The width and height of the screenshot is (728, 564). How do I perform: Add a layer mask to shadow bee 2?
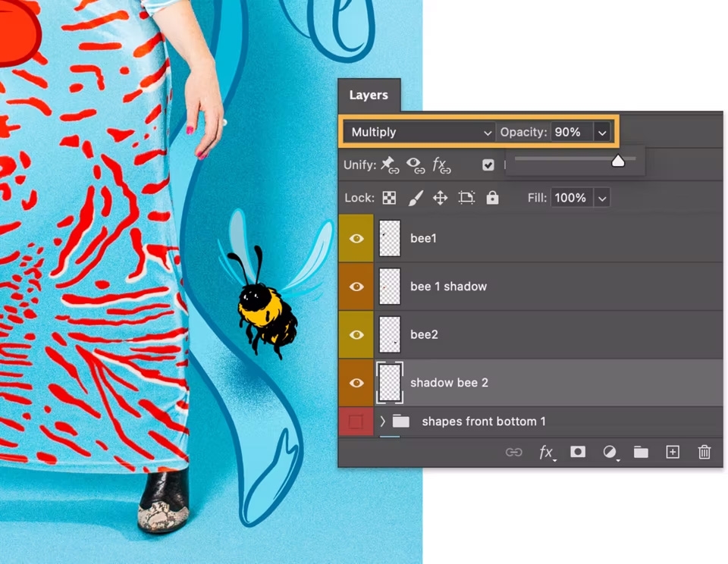(578, 452)
